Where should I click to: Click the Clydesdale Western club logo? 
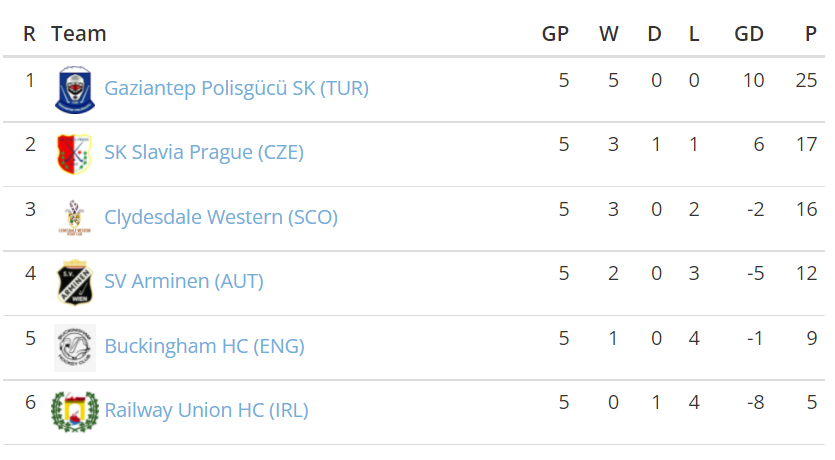(x=75, y=217)
